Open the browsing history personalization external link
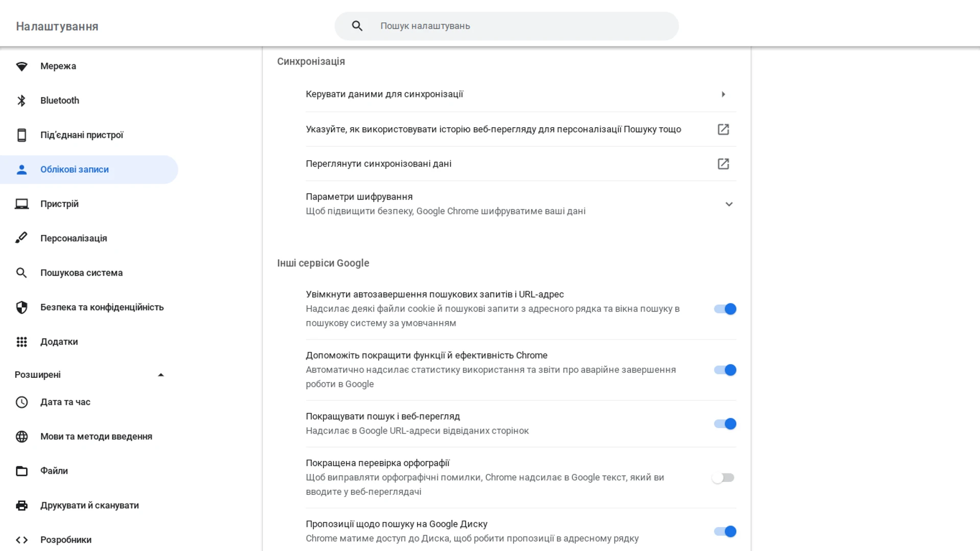The height and width of the screenshot is (551, 980). tap(723, 130)
